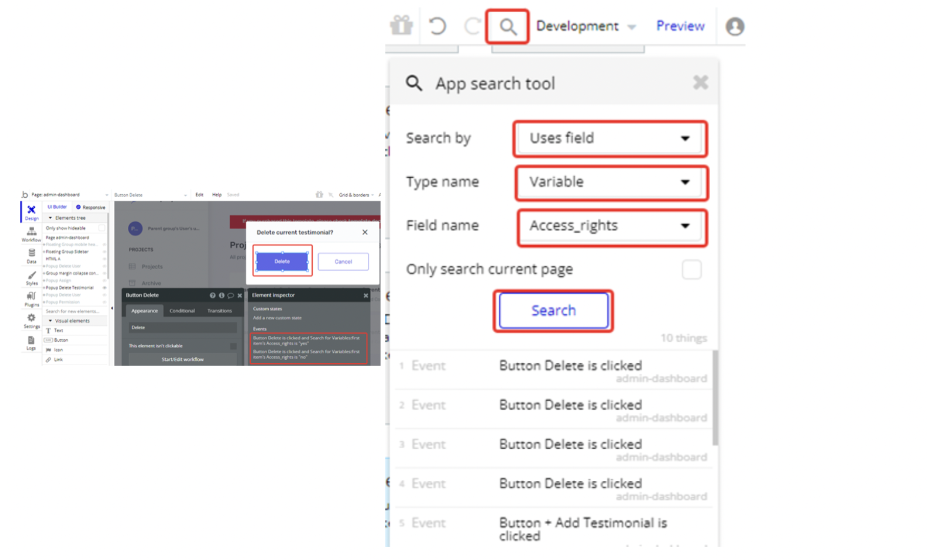Click the undo arrow icon

pos(437,26)
